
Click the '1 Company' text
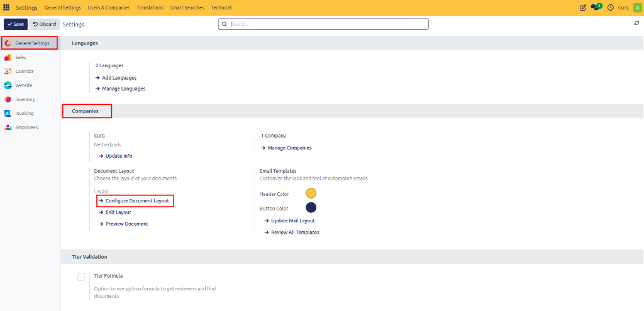[274, 136]
